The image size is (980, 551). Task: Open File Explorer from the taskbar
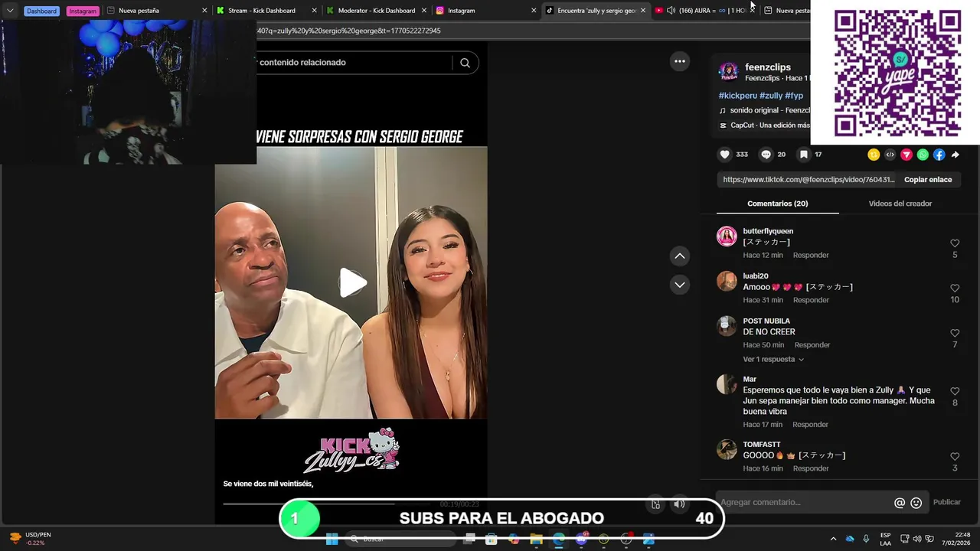point(536,539)
